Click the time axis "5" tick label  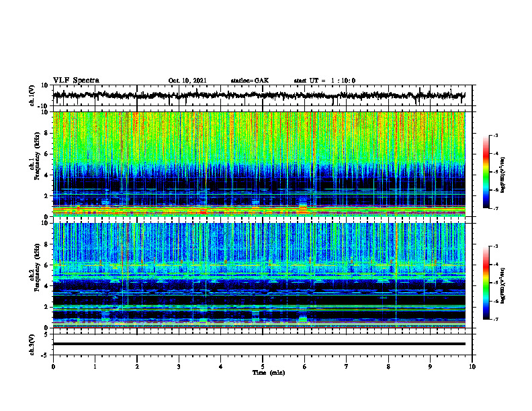pos(263,367)
